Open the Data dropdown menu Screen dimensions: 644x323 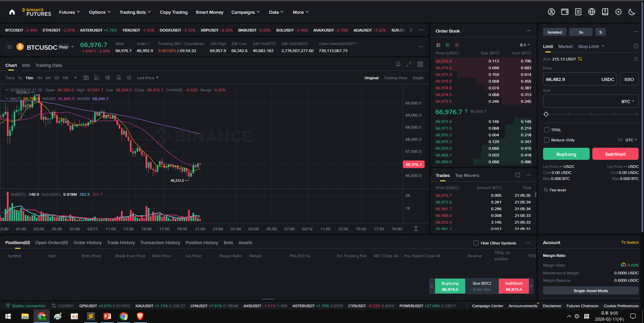point(276,12)
